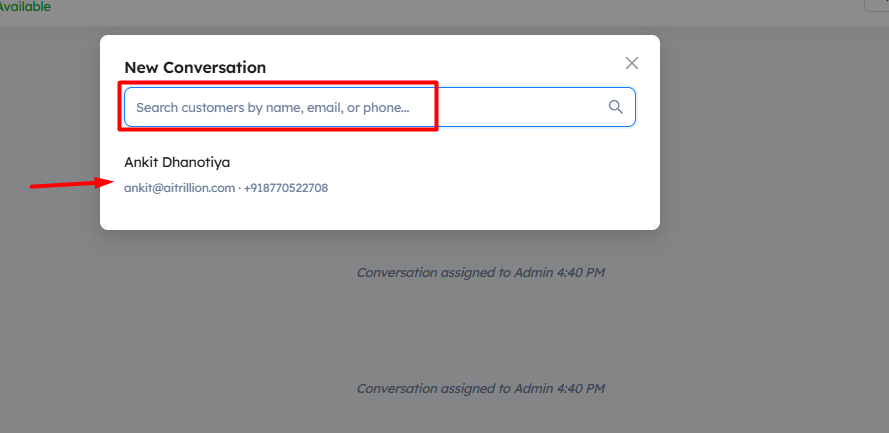
Task: Click the partially visible top-right corner button
Action: point(878,5)
